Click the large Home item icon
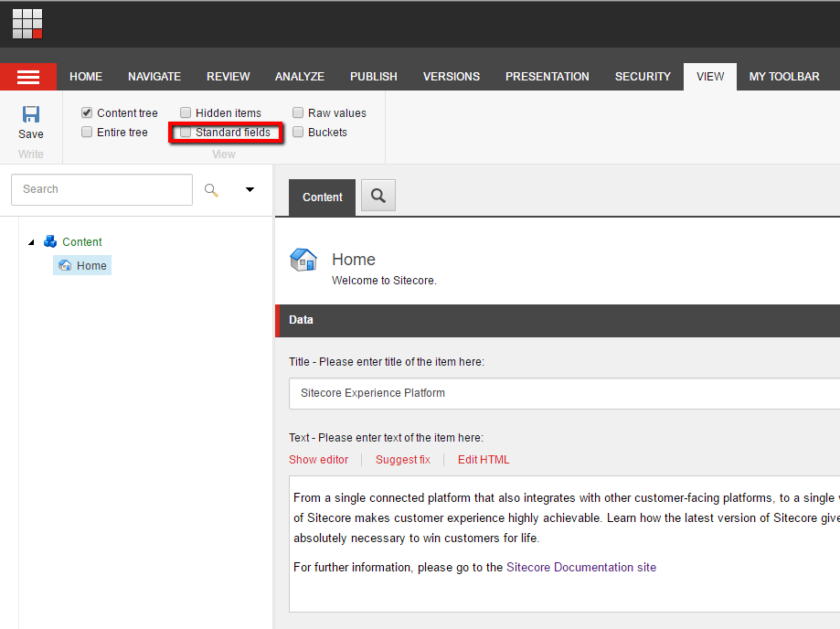840x629 pixels. [x=303, y=260]
